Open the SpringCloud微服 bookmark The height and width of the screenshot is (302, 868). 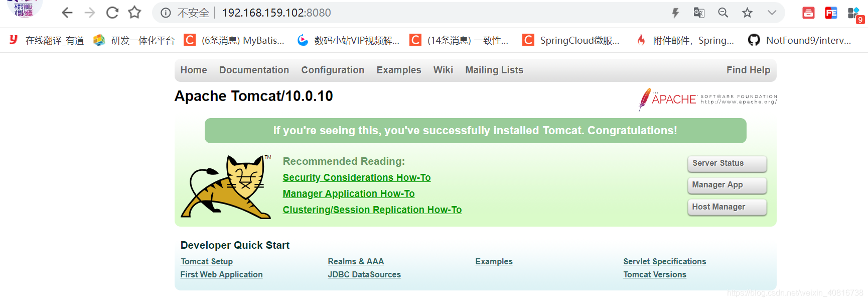click(x=571, y=40)
